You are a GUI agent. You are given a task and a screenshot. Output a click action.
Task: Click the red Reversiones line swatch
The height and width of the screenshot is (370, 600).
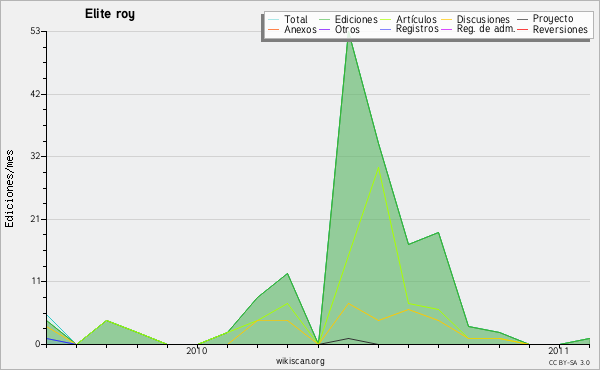(x=522, y=30)
